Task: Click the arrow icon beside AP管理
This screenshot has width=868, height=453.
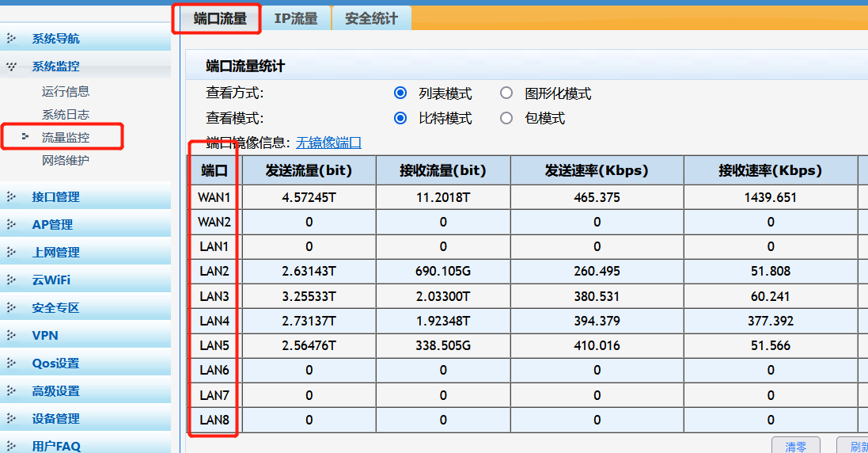Action: click(11, 224)
